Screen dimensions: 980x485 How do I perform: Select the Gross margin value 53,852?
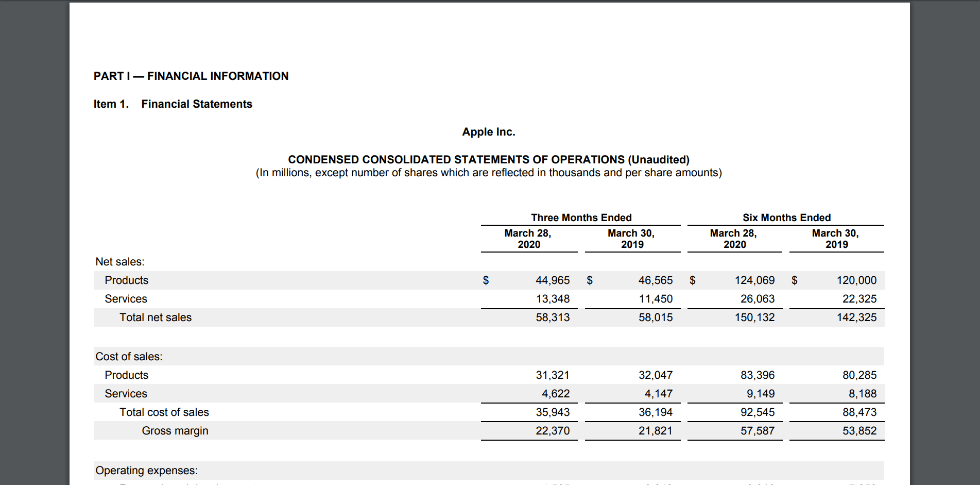click(x=859, y=431)
